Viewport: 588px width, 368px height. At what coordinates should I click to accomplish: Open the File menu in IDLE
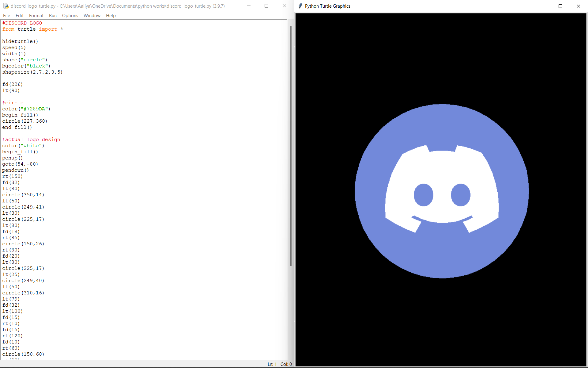pyautogui.click(x=6, y=15)
